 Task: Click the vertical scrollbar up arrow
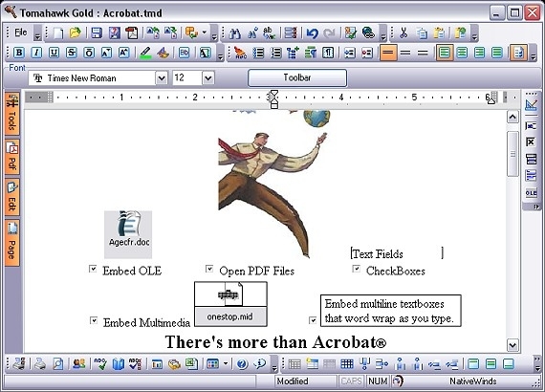(512, 117)
